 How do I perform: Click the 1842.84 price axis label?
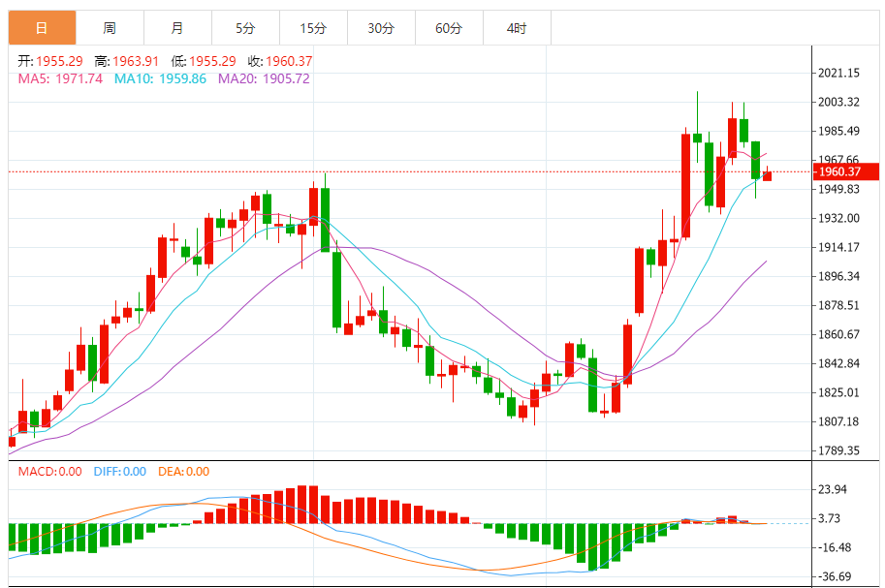[x=838, y=363]
